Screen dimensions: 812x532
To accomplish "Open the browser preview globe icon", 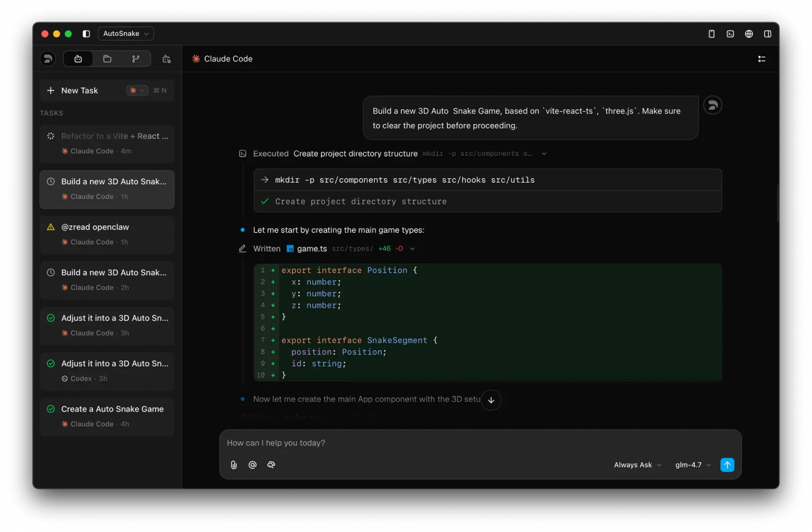I will [748, 33].
